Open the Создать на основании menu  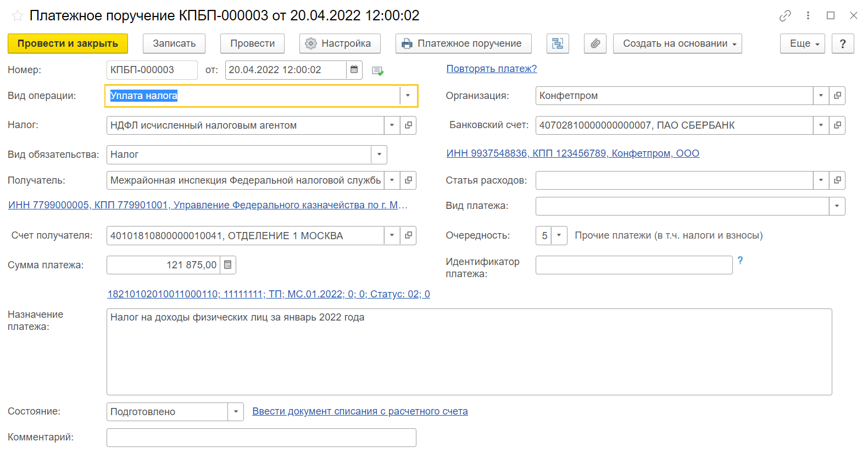click(677, 43)
